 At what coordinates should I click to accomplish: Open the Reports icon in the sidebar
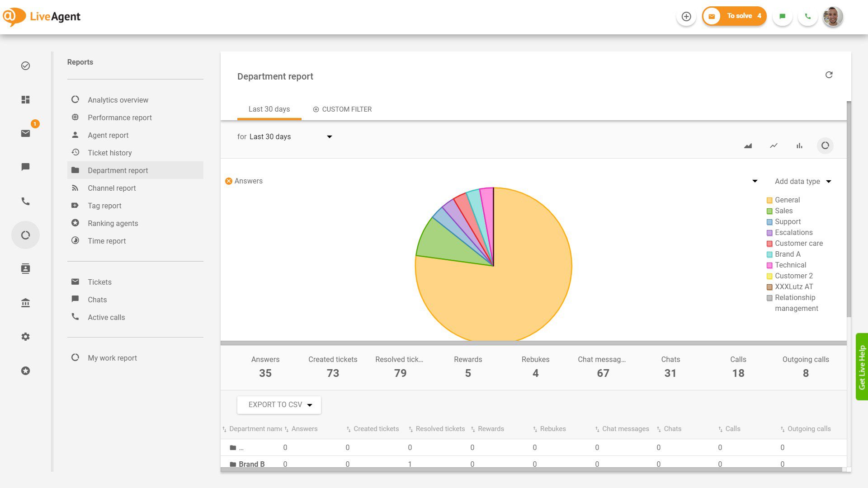click(25, 235)
